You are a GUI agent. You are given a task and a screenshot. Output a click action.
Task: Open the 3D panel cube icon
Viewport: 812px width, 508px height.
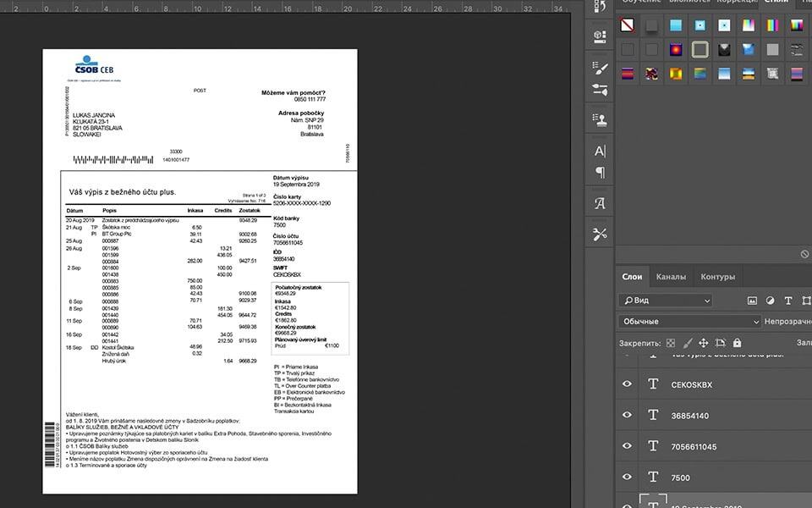pyautogui.click(x=600, y=36)
